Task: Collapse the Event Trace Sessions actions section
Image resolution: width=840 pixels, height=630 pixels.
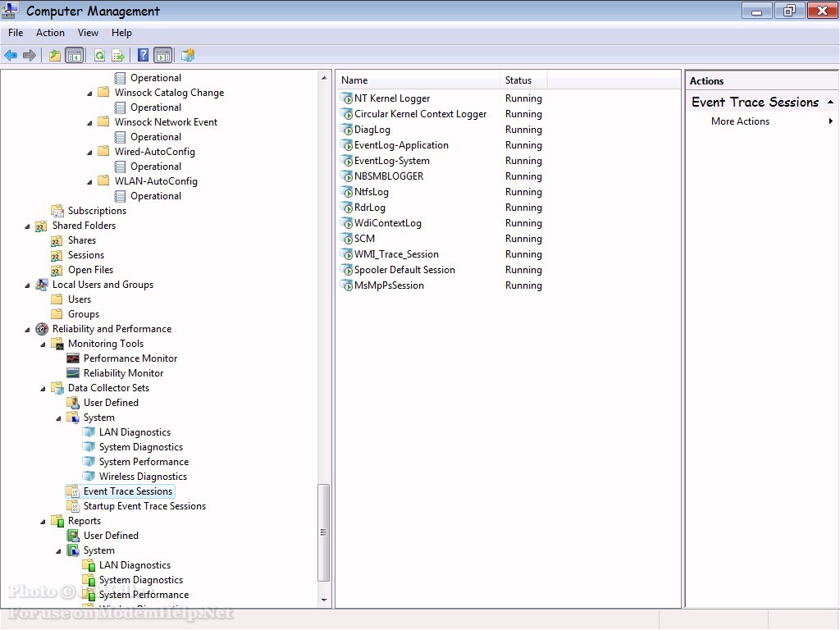Action: click(x=830, y=102)
